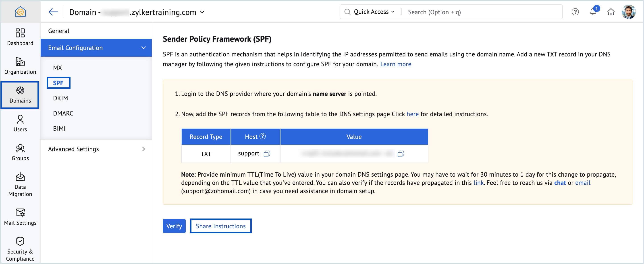Expand the Quick Access dropdown
This screenshot has width=644, height=264.
tap(374, 12)
